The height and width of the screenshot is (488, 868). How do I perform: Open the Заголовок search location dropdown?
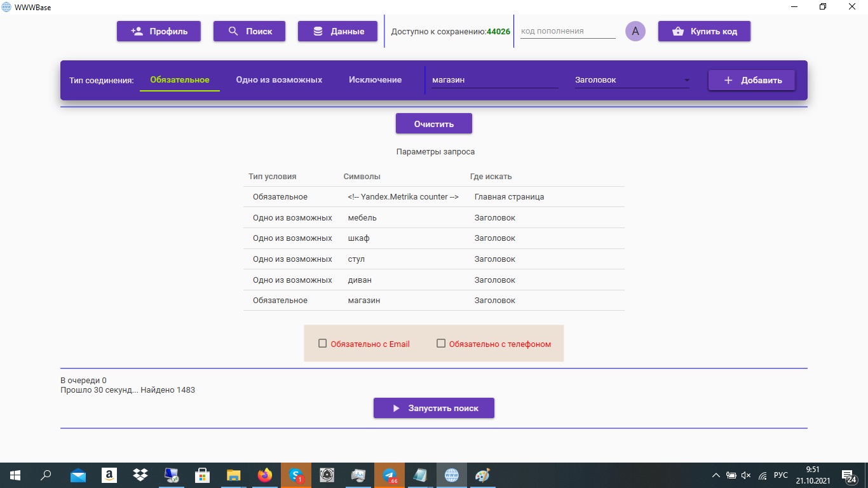click(632, 80)
